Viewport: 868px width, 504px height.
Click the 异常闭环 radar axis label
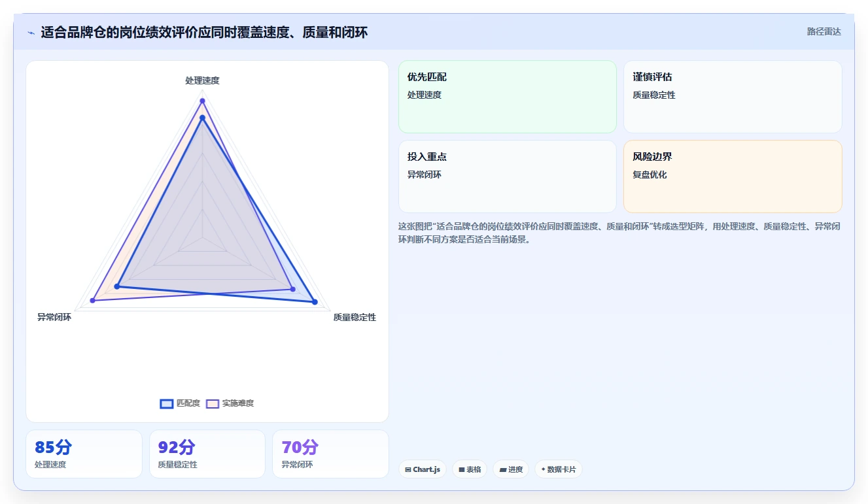[x=54, y=317]
